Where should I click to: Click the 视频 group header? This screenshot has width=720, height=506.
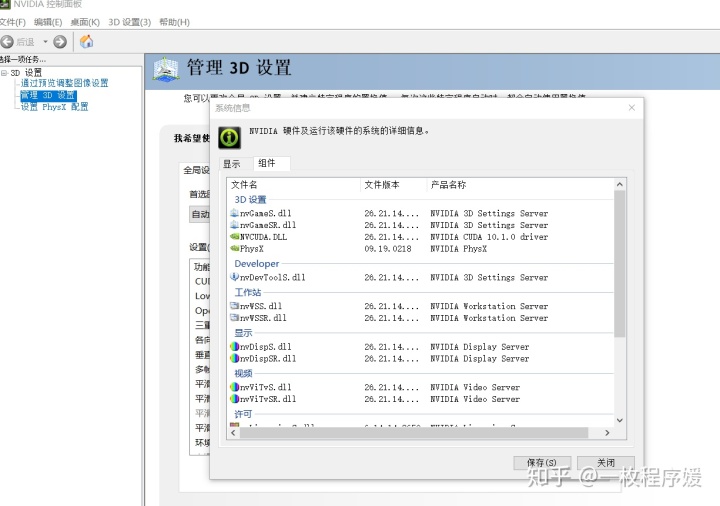pos(243,373)
